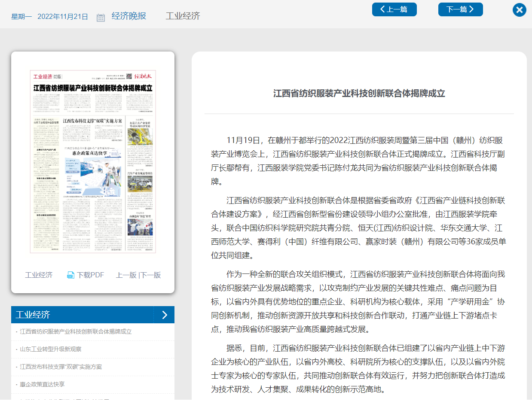Go to the next article with 下一篇
This screenshot has width=532, height=401.
pos(460,9)
